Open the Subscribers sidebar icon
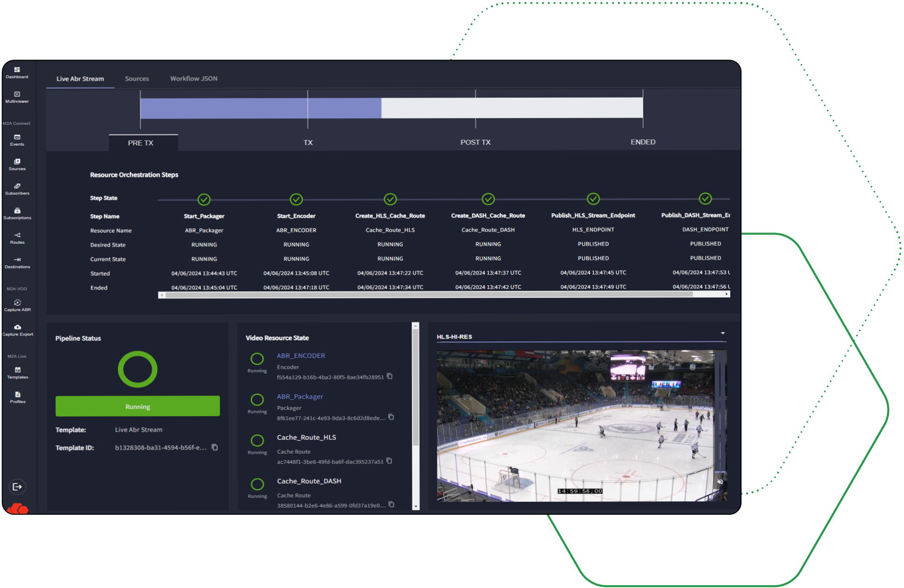This screenshot has width=904, height=588. (17, 189)
